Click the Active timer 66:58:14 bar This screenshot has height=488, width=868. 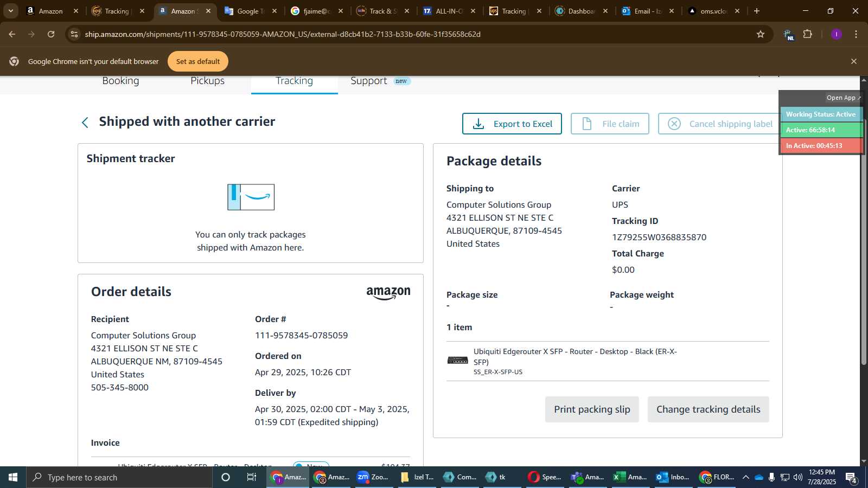pos(821,130)
